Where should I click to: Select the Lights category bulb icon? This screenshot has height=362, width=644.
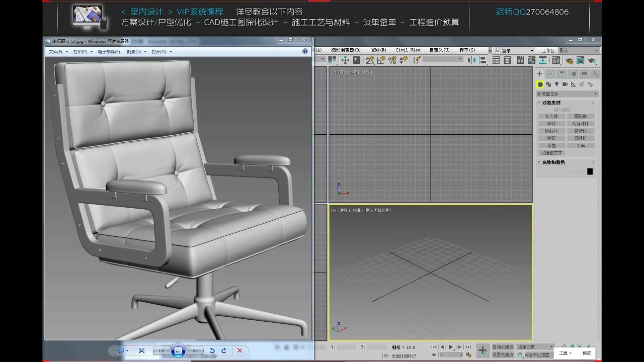click(x=557, y=84)
